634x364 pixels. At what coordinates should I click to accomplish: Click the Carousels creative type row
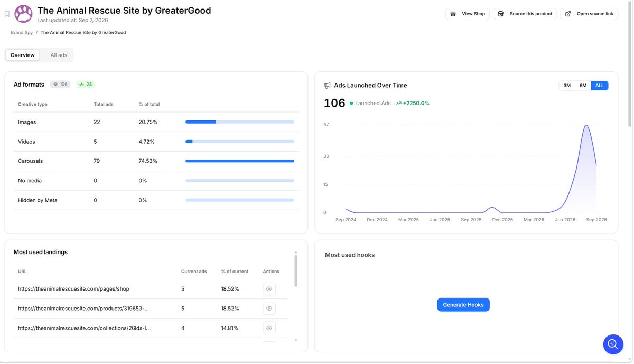[156, 161]
